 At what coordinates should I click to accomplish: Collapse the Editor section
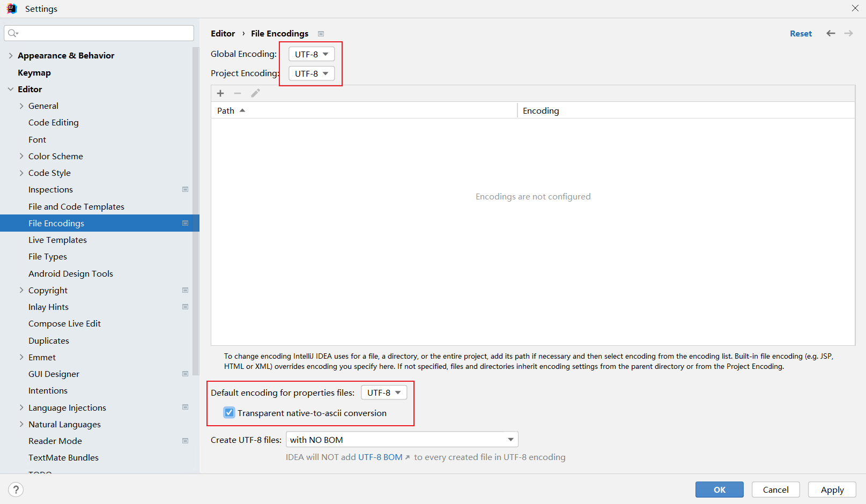[11, 89]
